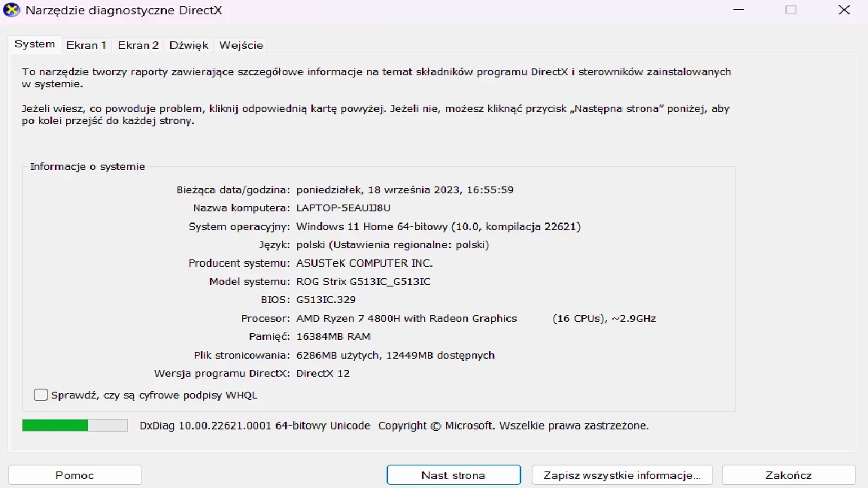Minimize the DirectX diagnostic window

[x=739, y=10]
